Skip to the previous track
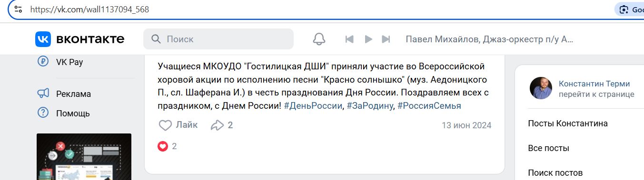Screen dimensions: 644x180 (x=349, y=39)
